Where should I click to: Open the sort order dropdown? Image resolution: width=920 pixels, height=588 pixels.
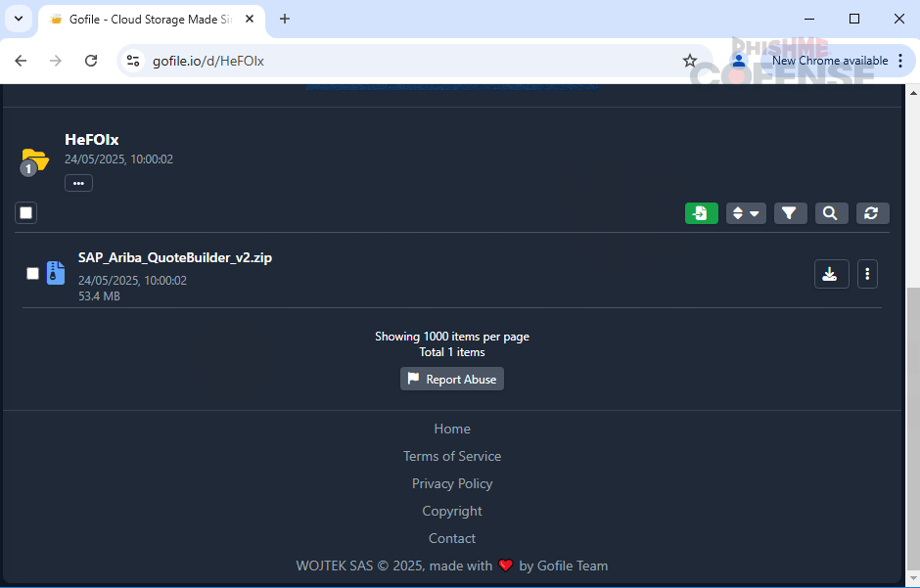(x=746, y=213)
